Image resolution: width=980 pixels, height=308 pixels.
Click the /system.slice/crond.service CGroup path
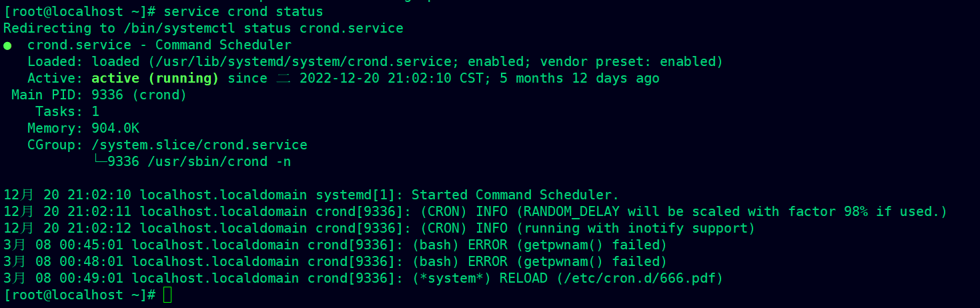tap(199, 145)
